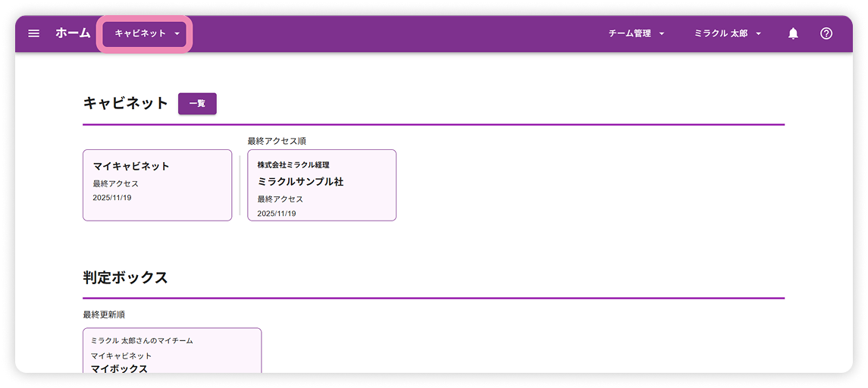Click the caret arrow beside キャビネット in header
Screen dimensions: 868x388
pyautogui.click(x=177, y=34)
